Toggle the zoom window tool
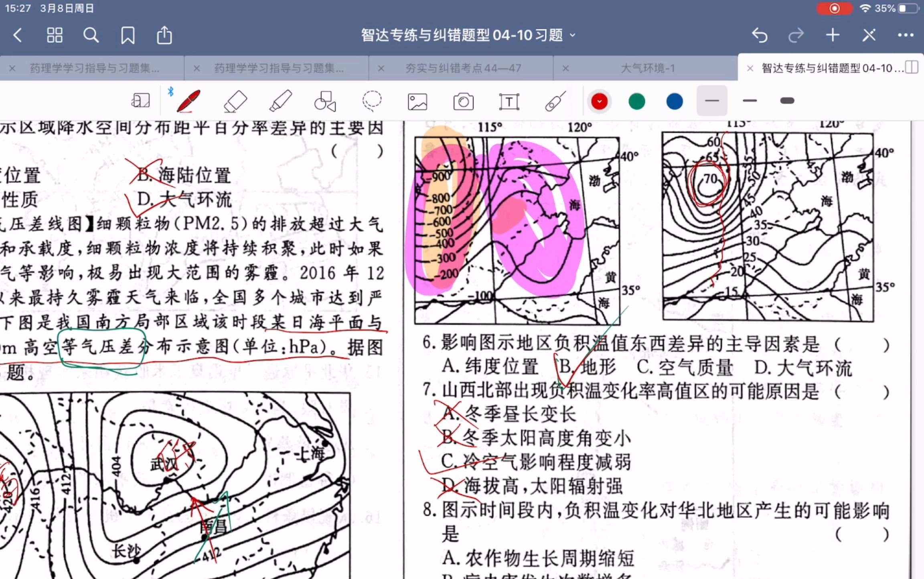Image resolution: width=924 pixels, height=579 pixels. tap(140, 101)
